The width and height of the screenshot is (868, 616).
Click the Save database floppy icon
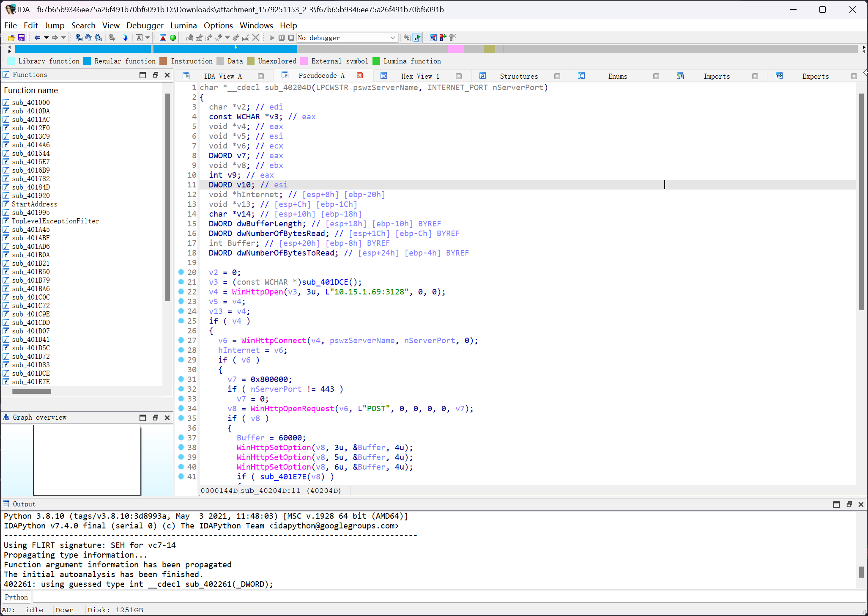pos(21,38)
